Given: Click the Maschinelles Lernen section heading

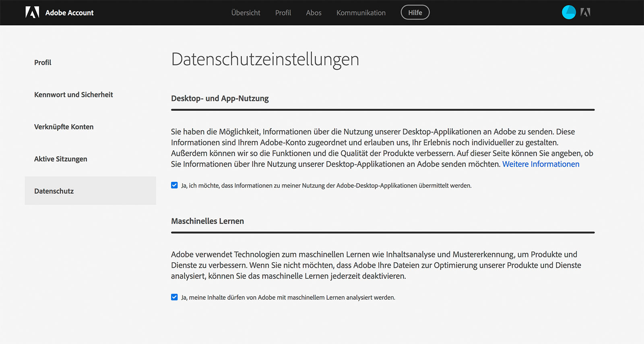Looking at the screenshot, I should click(207, 221).
